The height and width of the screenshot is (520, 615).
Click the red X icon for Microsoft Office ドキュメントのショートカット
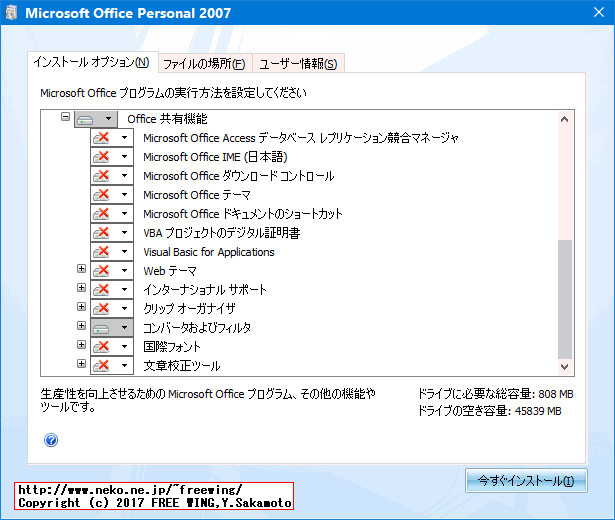coord(101,214)
